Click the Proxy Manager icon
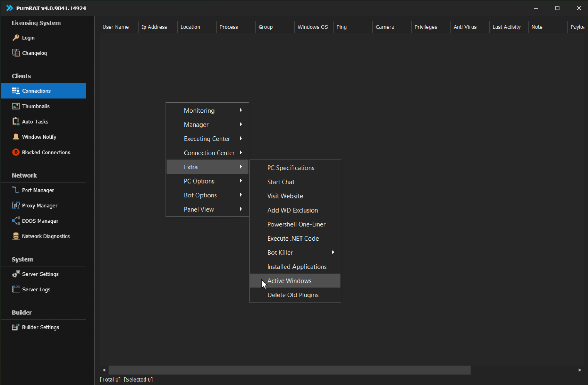 tap(16, 205)
